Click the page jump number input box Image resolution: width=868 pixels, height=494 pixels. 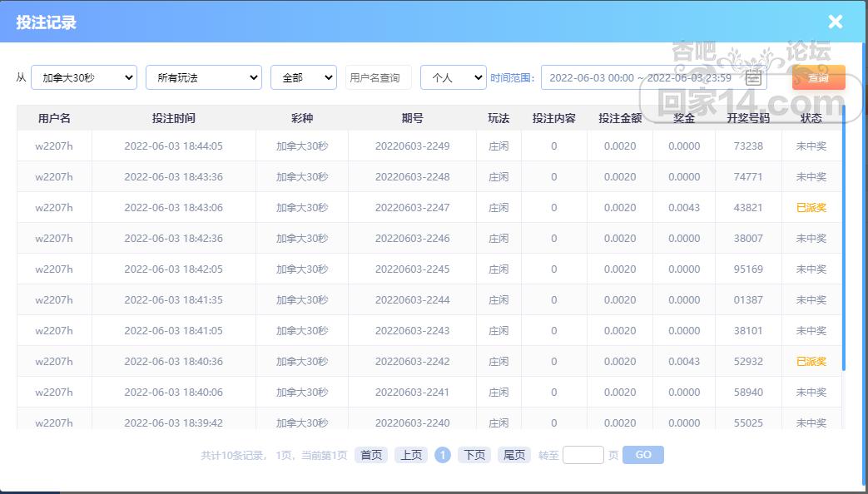pyautogui.click(x=583, y=455)
